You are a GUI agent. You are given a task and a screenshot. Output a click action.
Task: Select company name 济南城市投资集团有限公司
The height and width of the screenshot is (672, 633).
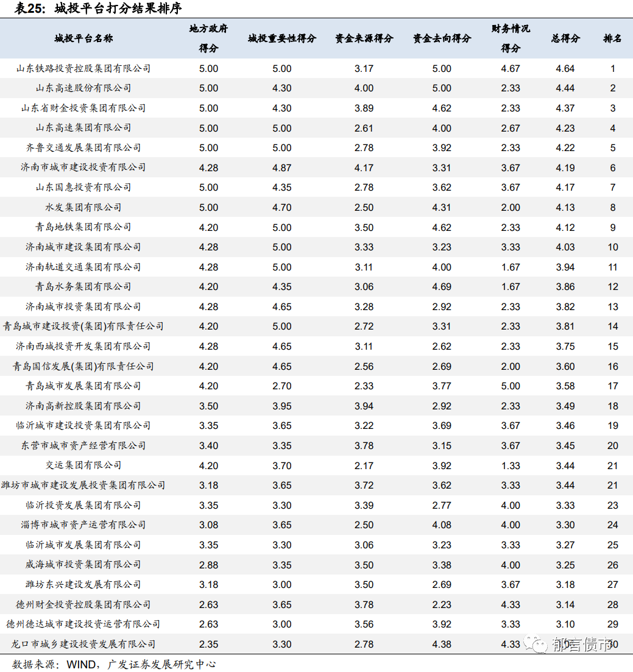[x=83, y=307]
